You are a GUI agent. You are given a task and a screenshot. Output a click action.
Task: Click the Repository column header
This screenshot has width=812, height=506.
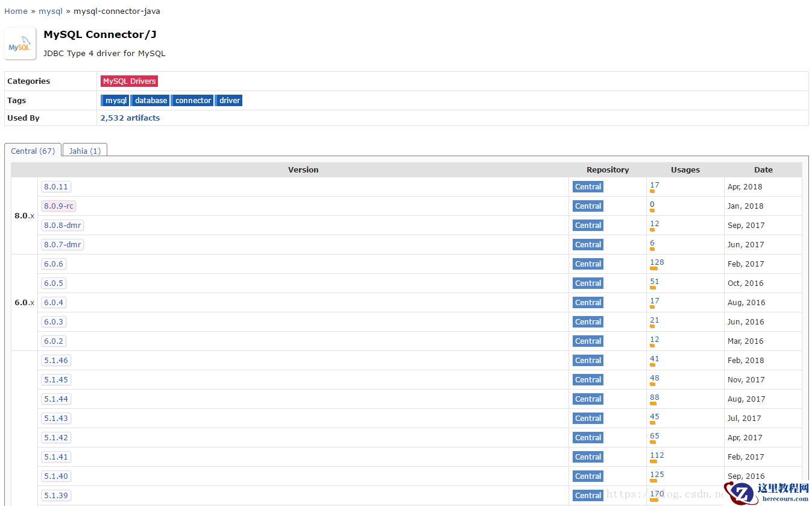click(x=608, y=169)
